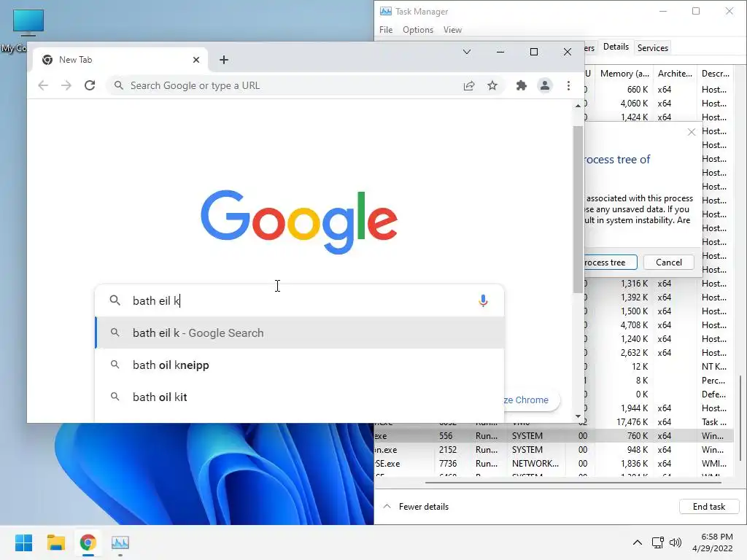747x560 pixels.
Task: Start voice search with microphone icon
Action: click(483, 300)
